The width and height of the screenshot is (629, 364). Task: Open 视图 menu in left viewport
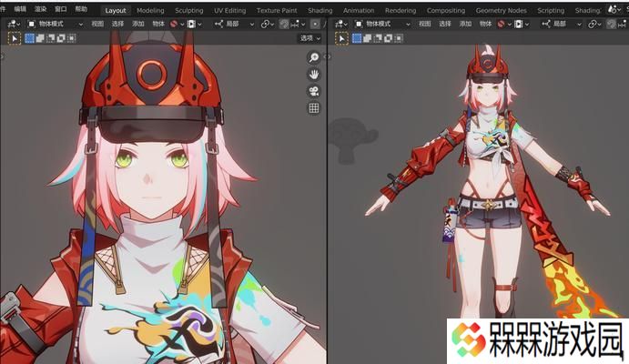pos(97,24)
